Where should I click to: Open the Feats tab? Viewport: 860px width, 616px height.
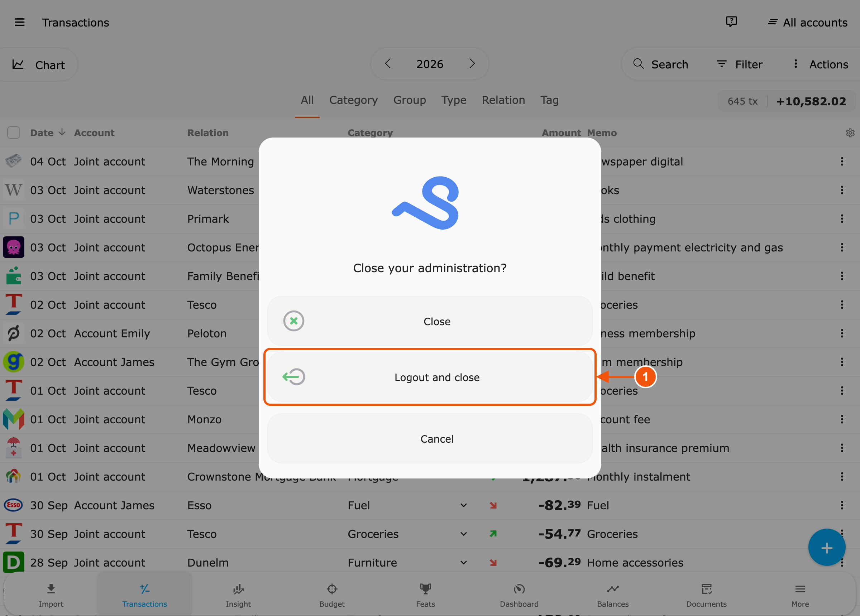point(425,595)
